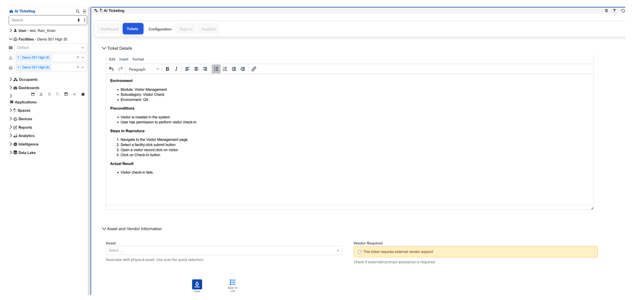644x300 pixels.
Task: Click the microphone icon in the search bar
Action: [x=78, y=20]
